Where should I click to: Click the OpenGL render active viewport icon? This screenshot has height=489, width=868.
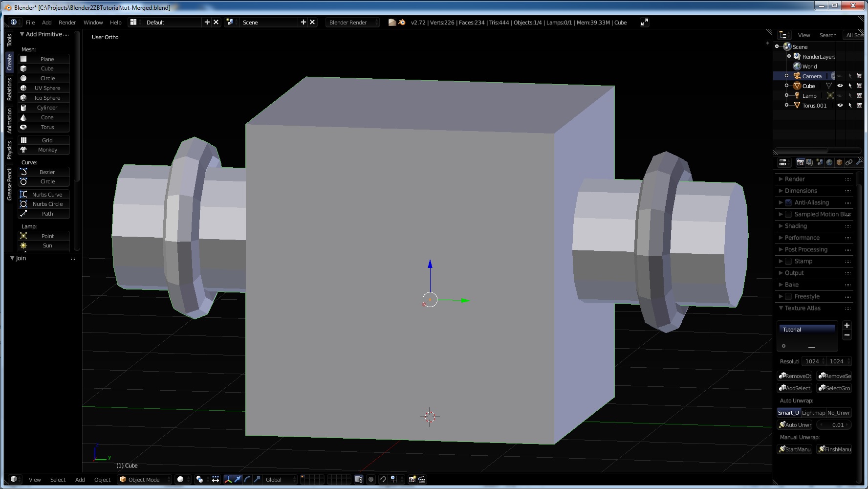(x=412, y=479)
